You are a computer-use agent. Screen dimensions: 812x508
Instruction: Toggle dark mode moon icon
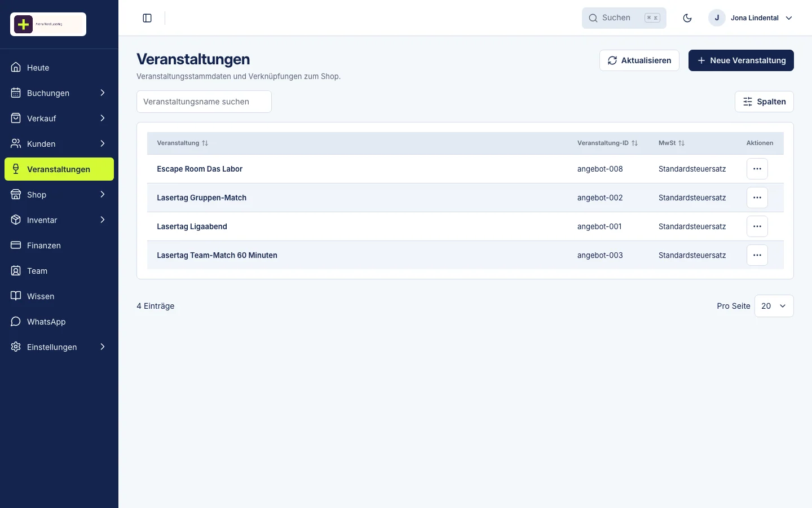coord(687,18)
